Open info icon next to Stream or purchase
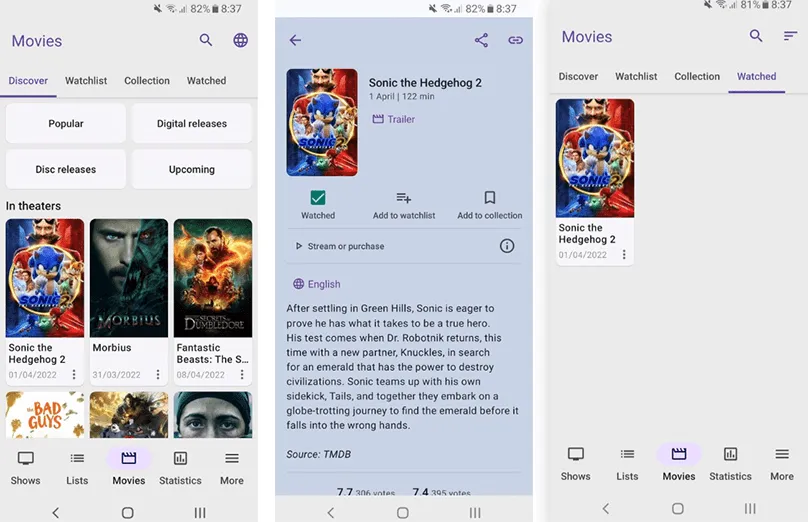 pyautogui.click(x=507, y=246)
